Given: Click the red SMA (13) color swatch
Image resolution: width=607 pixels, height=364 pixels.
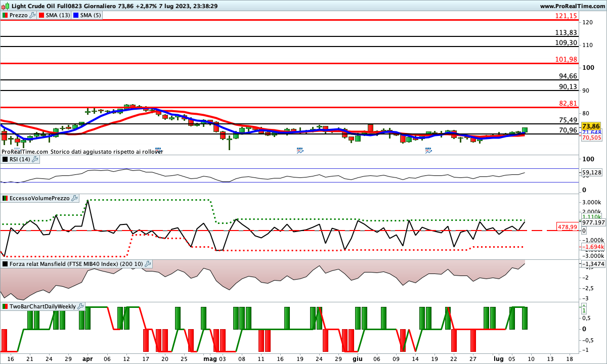Looking at the screenshot, I should (x=41, y=15).
